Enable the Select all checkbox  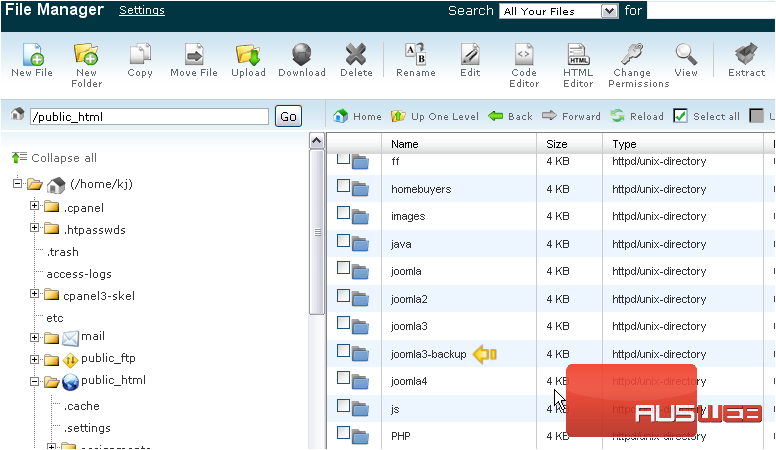pos(681,116)
